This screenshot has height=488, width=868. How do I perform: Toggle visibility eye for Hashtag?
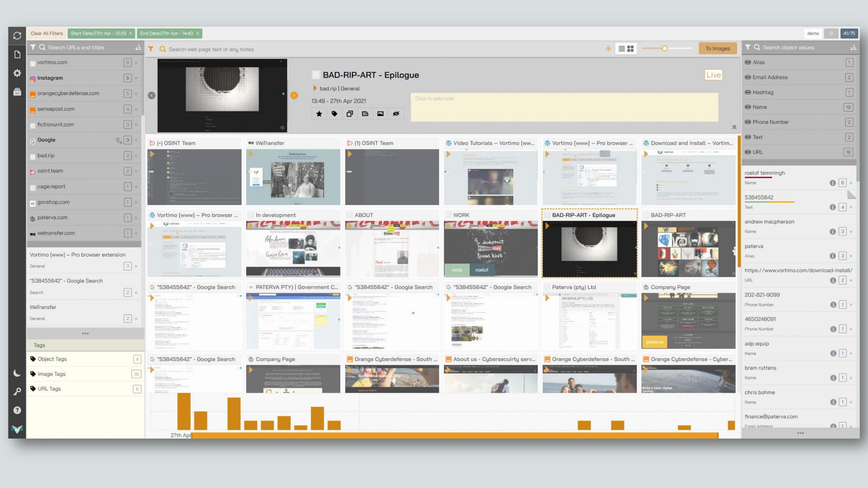[748, 92]
